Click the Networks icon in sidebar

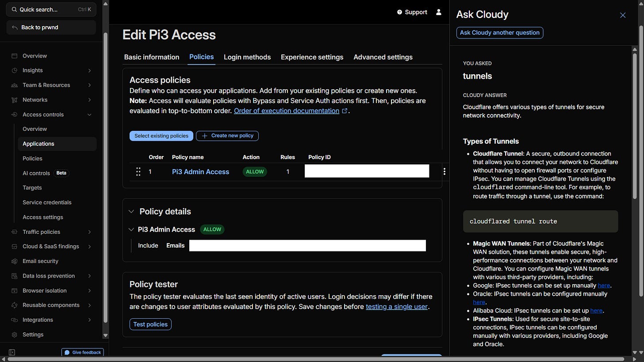coord(14,100)
